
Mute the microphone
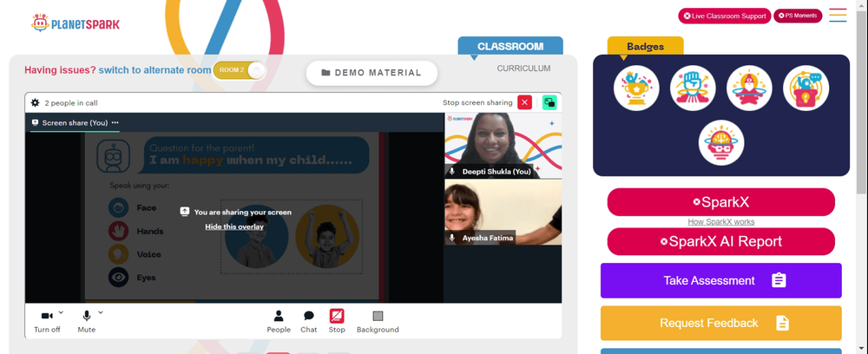(86, 321)
